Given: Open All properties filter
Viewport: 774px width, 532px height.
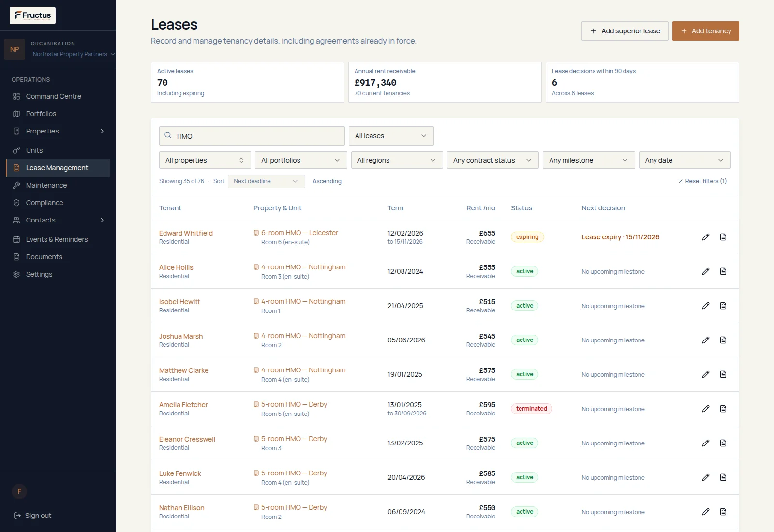Looking at the screenshot, I should [205, 160].
